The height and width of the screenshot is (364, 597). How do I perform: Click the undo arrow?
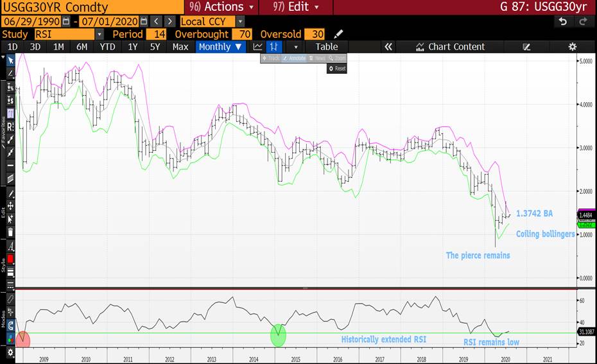[563, 21]
